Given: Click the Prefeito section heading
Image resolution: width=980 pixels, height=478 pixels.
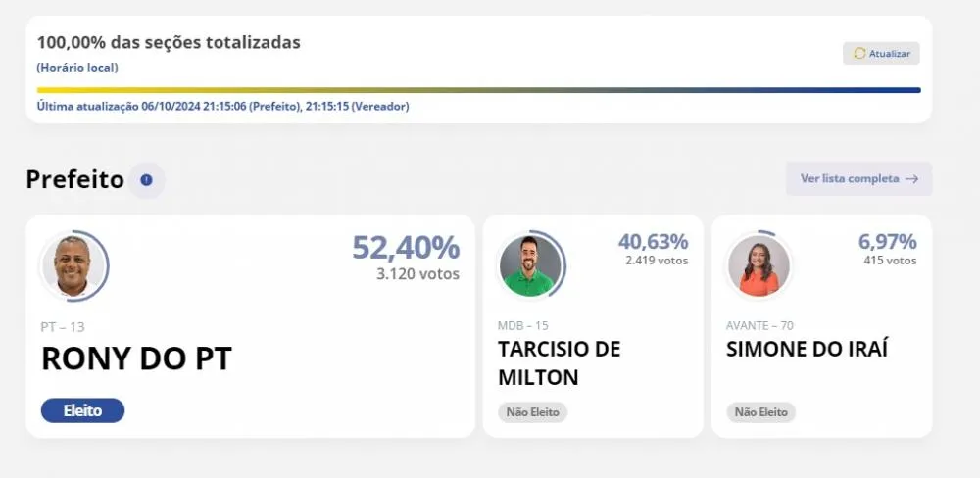Looking at the screenshot, I should (x=75, y=180).
